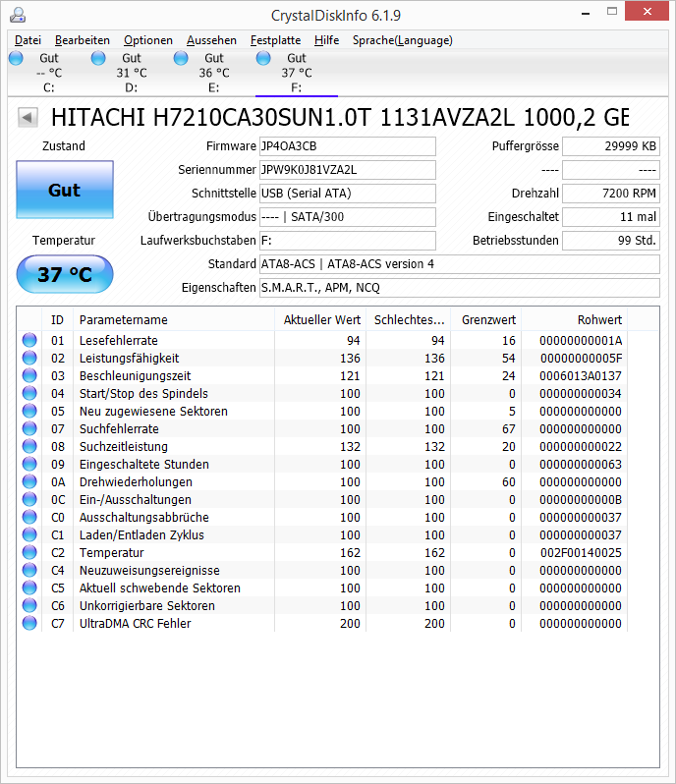Click the CrystalDiskInfo app icon in title bar
This screenshot has height=784, width=676.
[x=18, y=15]
